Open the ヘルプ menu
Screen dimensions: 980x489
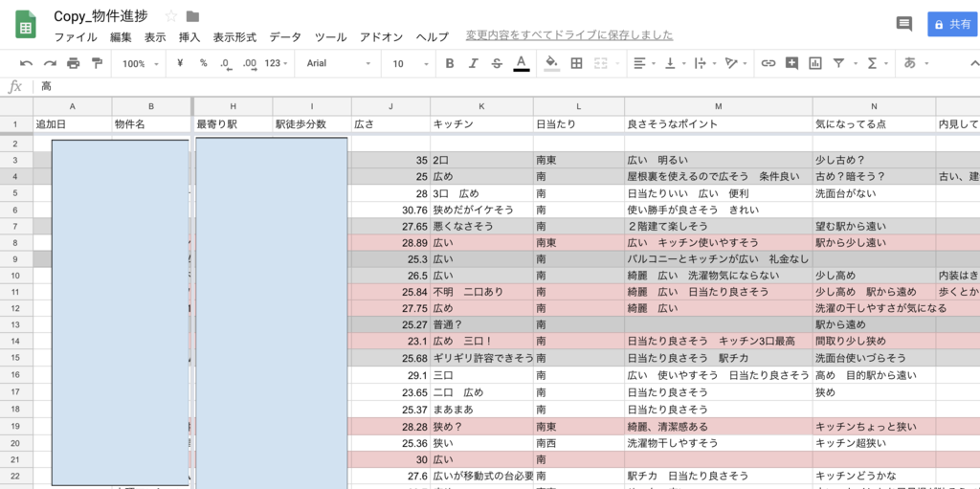[432, 37]
